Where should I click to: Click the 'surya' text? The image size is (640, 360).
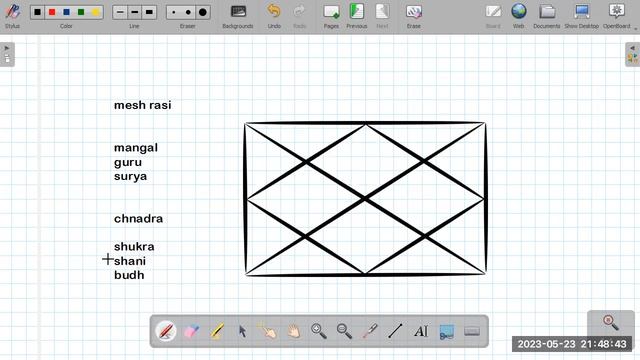click(130, 176)
